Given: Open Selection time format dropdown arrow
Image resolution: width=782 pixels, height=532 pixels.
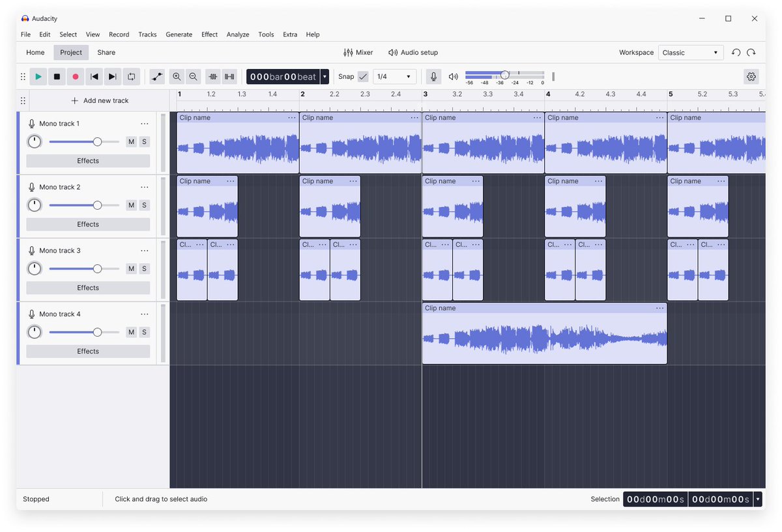Looking at the screenshot, I should click(x=757, y=499).
